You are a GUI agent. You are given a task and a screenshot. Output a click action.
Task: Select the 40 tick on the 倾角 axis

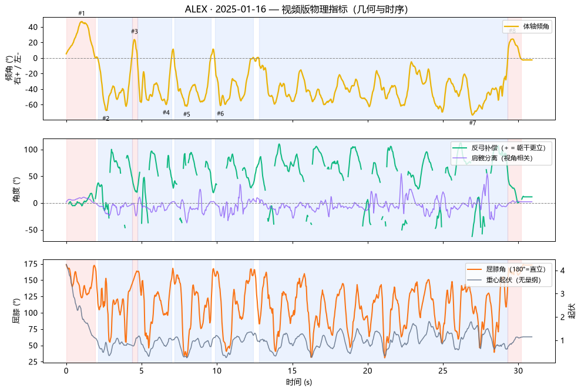33,27
